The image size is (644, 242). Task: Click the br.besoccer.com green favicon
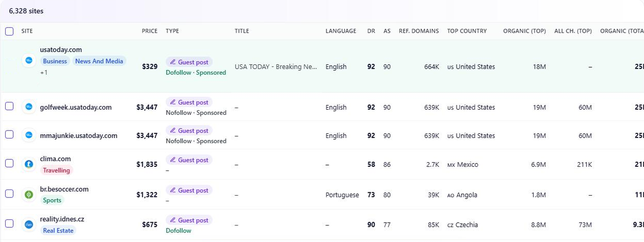(29, 194)
